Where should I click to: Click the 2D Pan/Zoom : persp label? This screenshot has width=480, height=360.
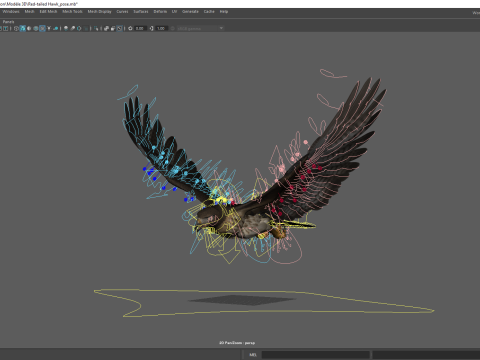pyautogui.click(x=237, y=343)
